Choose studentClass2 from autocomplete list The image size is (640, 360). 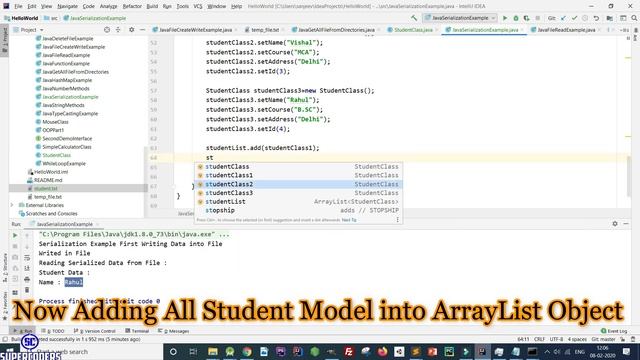tap(298, 184)
